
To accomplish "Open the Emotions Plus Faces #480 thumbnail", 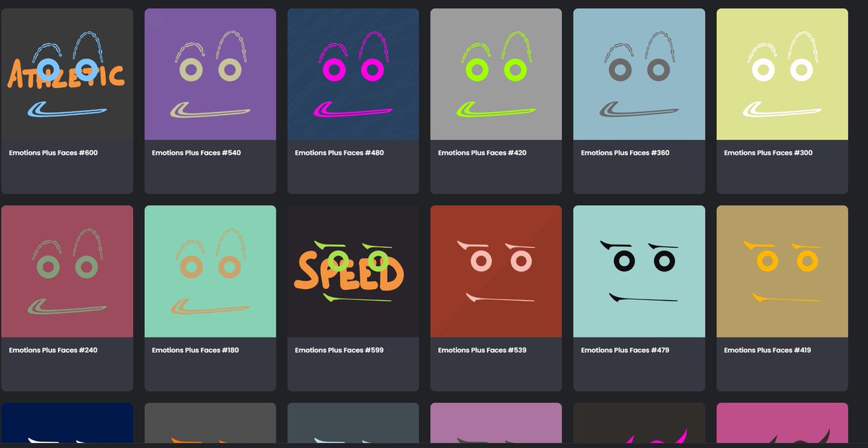I will coord(354,74).
